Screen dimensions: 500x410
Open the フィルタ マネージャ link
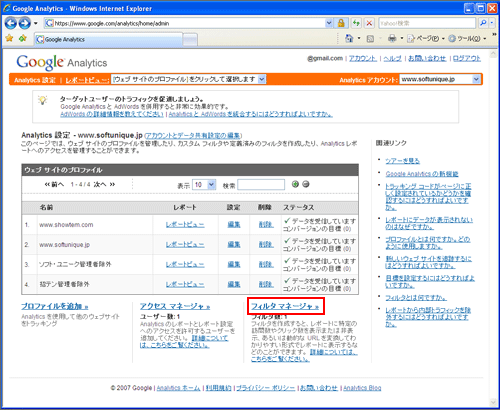[x=285, y=306]
